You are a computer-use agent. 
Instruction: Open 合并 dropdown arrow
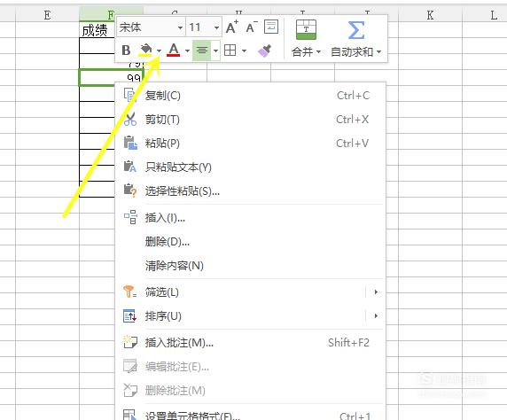318,51
